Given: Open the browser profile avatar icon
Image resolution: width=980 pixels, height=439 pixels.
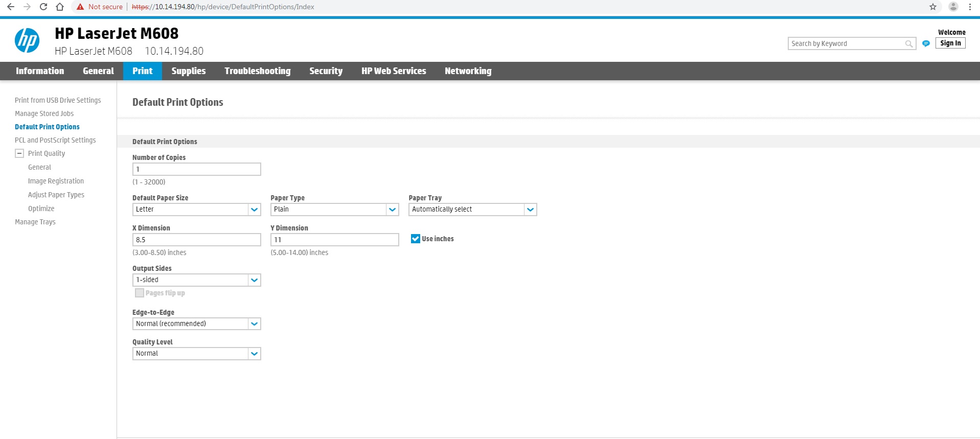Looking at the screenshot, I should click(x=953, y=7).
